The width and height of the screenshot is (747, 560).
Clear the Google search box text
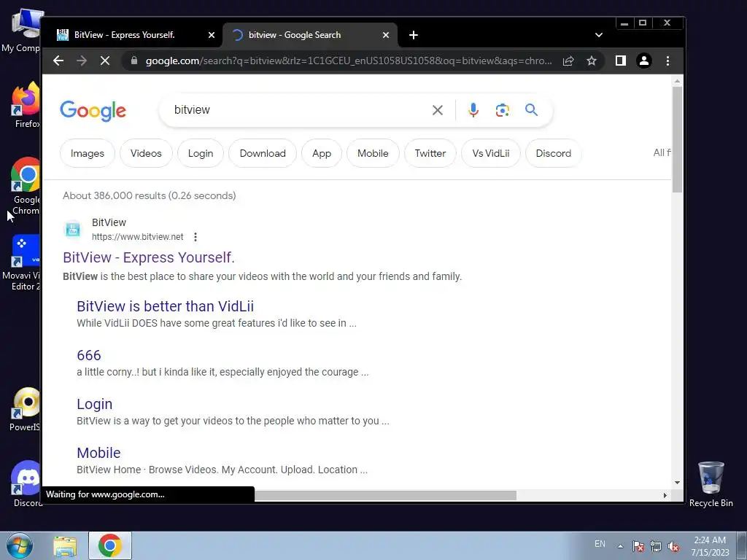[438, 111]
